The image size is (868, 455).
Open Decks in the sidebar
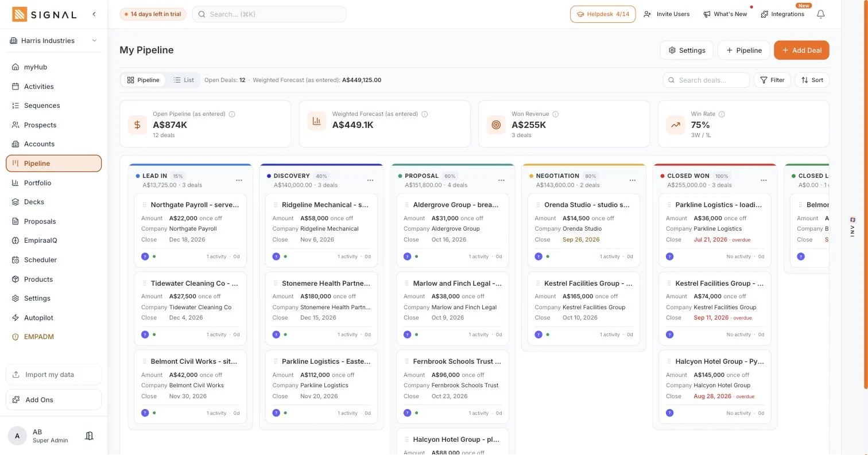coord(54,202)
